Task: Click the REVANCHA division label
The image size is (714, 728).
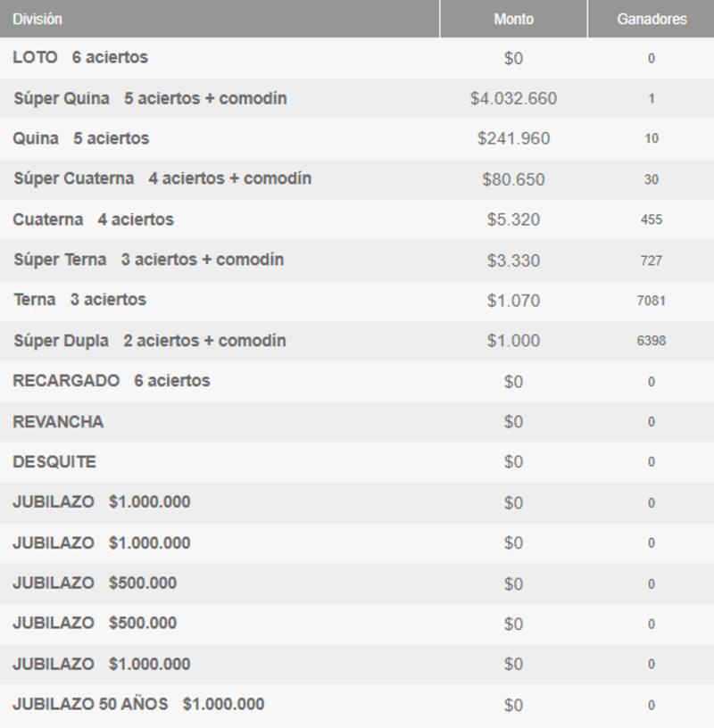Action: click(58, 422)
